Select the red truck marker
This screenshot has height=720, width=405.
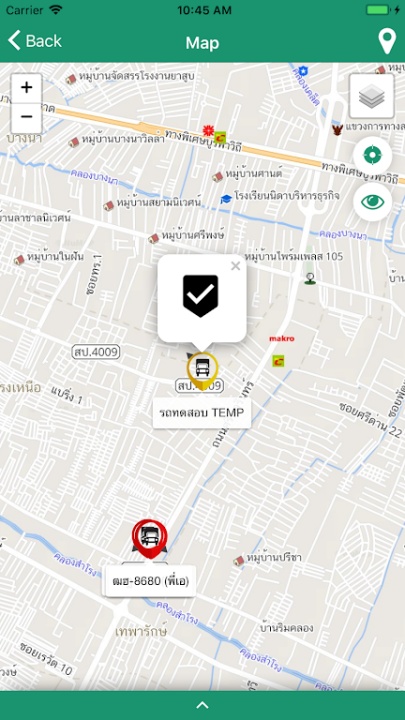pyautogui.click(x=149, y=538)
